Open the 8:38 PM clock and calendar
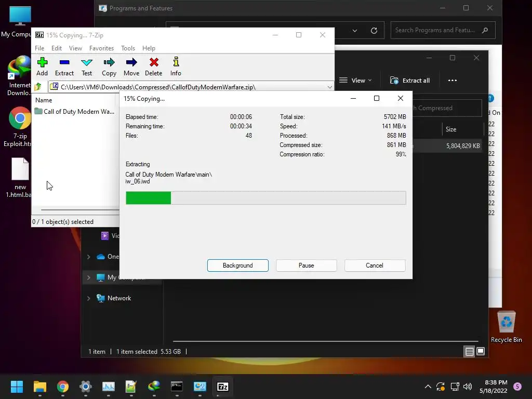The height and width of the screenshot is (399, 532). click(494, 387)
